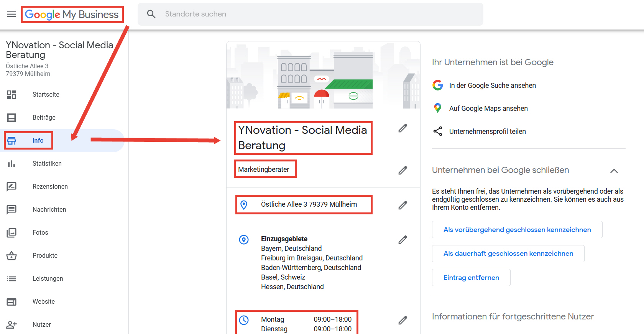Screen dimensions: 644x334
Task: Open Auf Google Maps ansehen
Action: click(488, 109)
